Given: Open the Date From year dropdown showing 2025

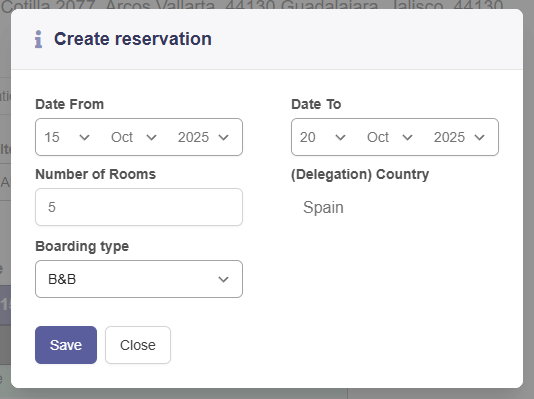Looking at the screenshot, I should [203, 137].
